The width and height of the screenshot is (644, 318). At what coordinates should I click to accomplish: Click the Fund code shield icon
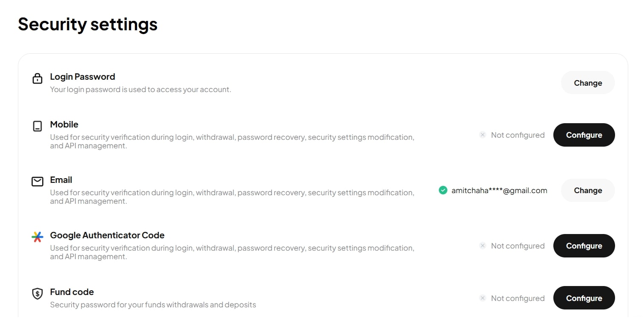coord(37,294)
